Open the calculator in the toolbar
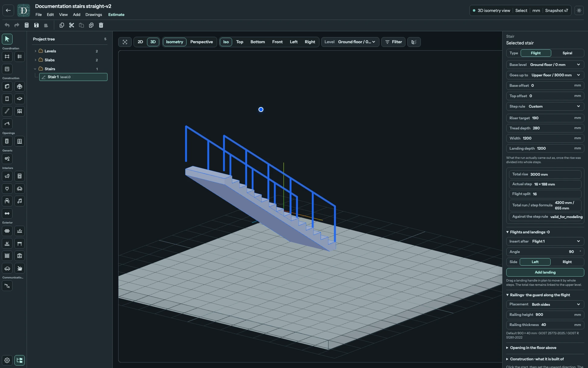 tap(27, 25)
